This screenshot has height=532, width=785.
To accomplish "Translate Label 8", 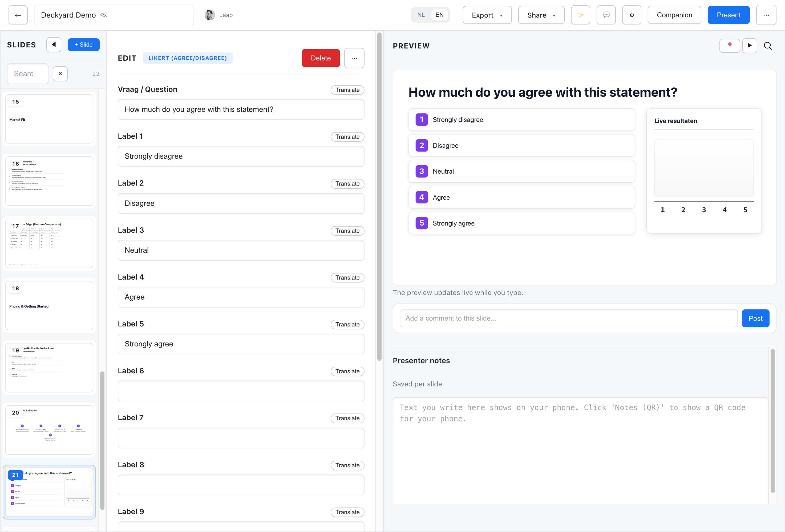I will click(x=347, y=465).
